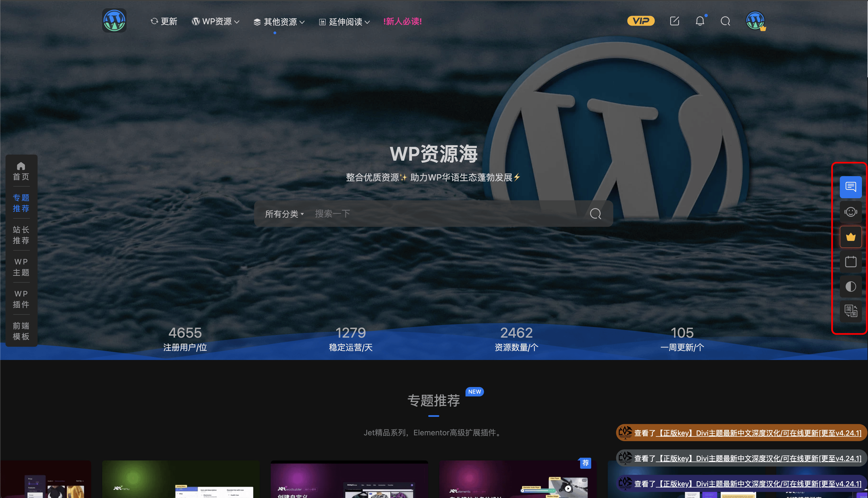Click the header search magnifier icon
The image size is (868, 498).
point(725,22)
